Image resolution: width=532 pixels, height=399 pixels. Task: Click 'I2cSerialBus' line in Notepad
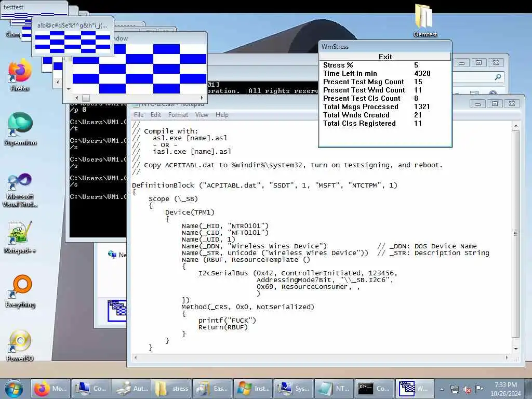[x=298, y=273]
